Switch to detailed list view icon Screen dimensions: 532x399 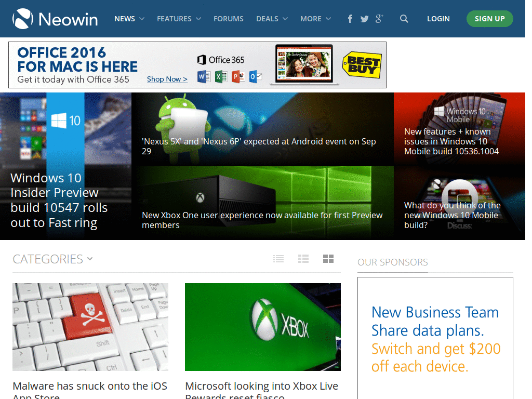tap(303, 259)
